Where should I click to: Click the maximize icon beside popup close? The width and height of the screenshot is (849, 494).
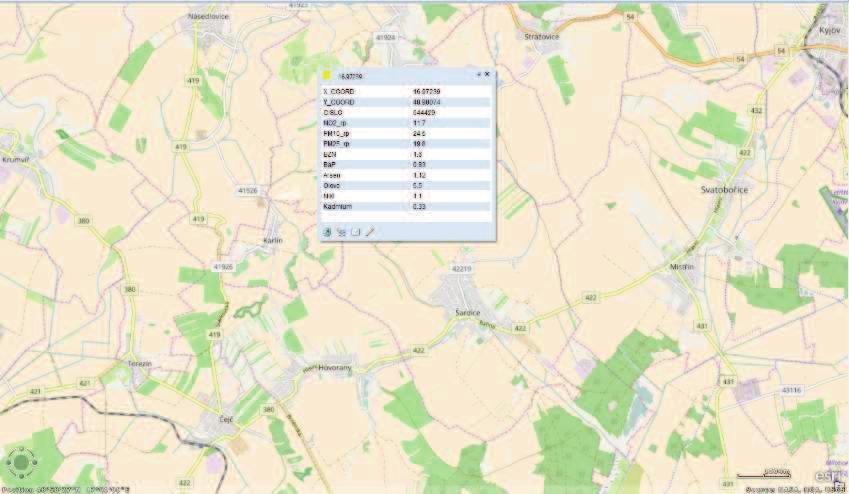click(478, 74)
